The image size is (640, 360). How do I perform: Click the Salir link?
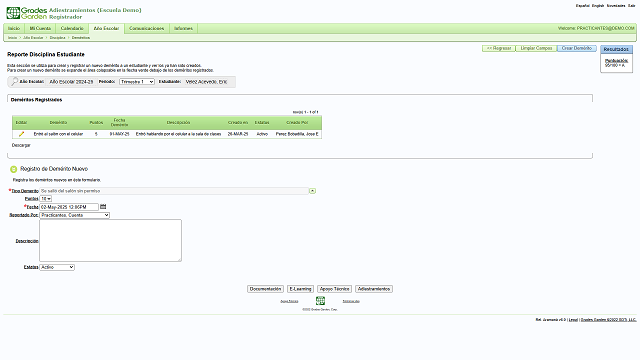(631, 6)
